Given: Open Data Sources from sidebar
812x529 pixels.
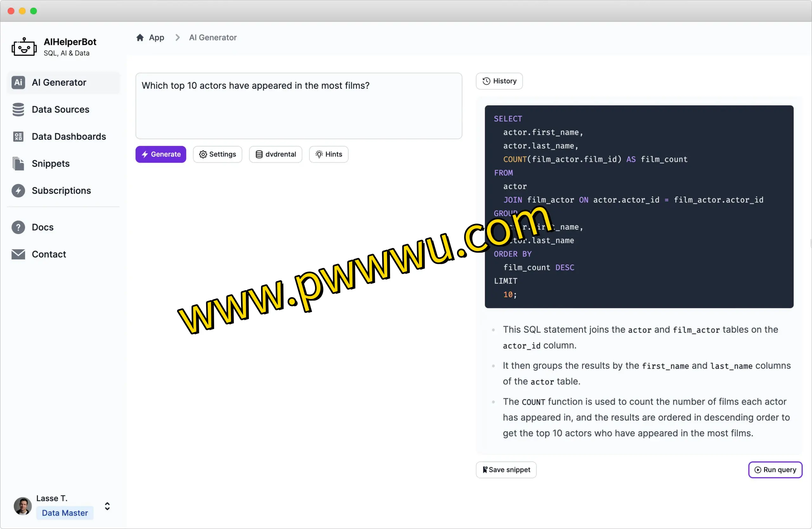Looking at the screenshot, I should [x=60, y=109].
